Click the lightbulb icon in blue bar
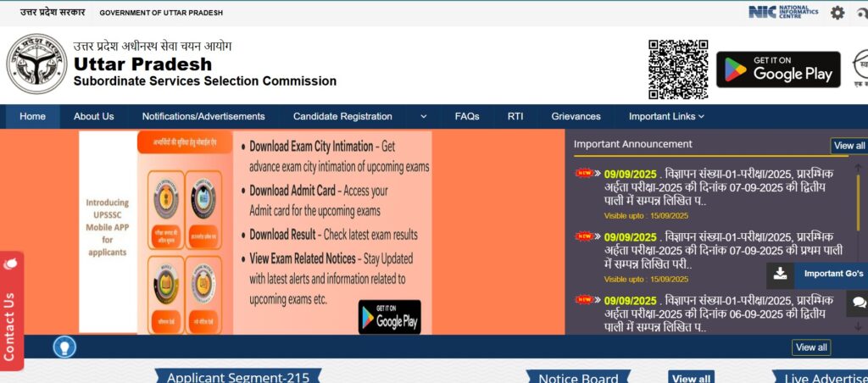 point(64,347)
